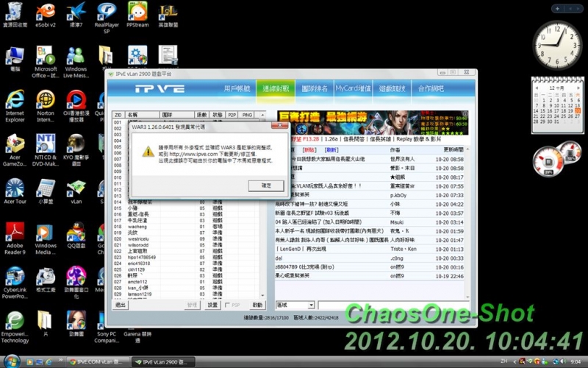Sort player list by PING column

pyautogui.click(x=247, y=115)
